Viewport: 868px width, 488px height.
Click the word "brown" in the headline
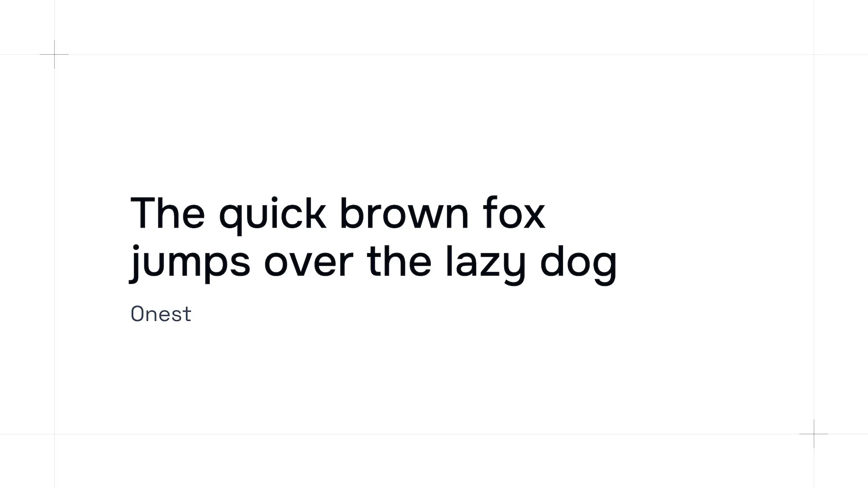404,213
